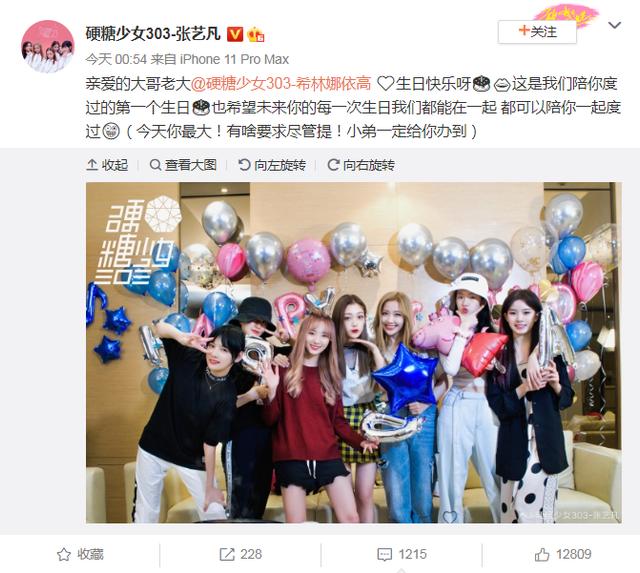Rotate image left with 向左旋转
Screen dimensions: 640x573
[272, 165]
